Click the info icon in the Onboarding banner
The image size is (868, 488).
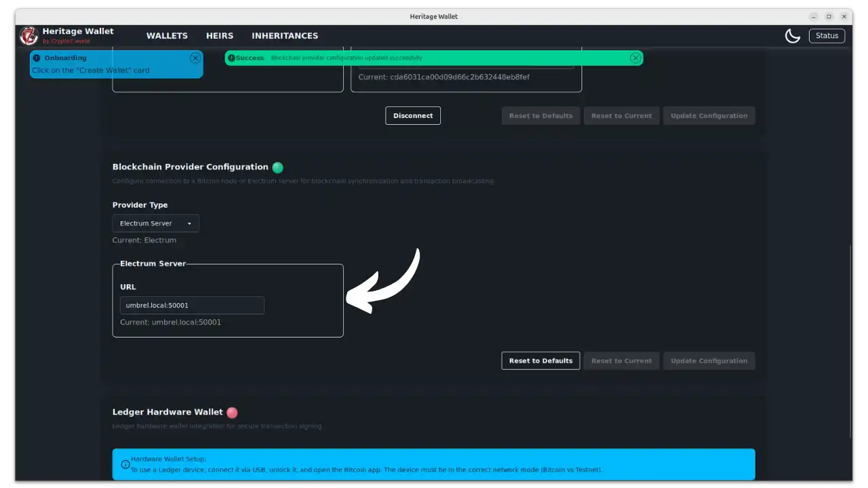coord(37,58)
